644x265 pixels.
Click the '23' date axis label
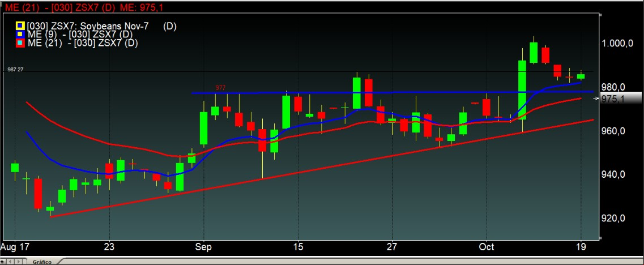pyautogui.click(x=109, y=247)
